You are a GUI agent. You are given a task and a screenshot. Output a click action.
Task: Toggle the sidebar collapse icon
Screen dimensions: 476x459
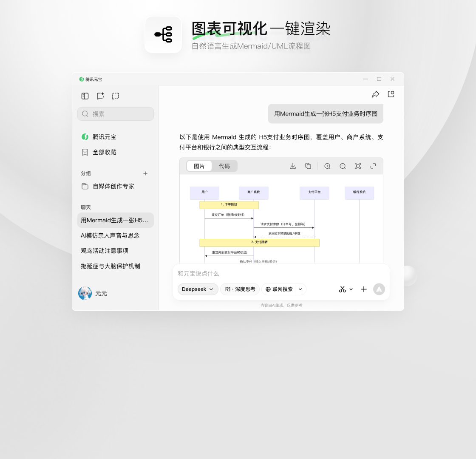(85, 96)
